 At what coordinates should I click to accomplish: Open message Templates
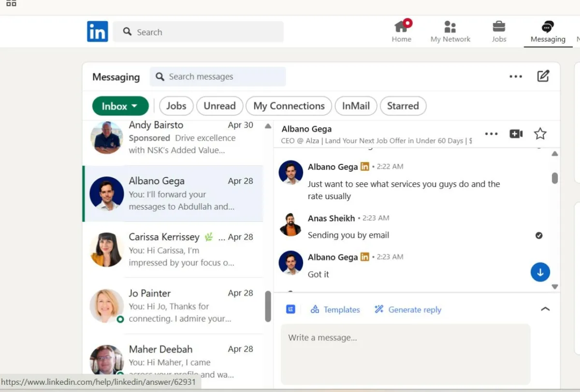tap(335, 310)
